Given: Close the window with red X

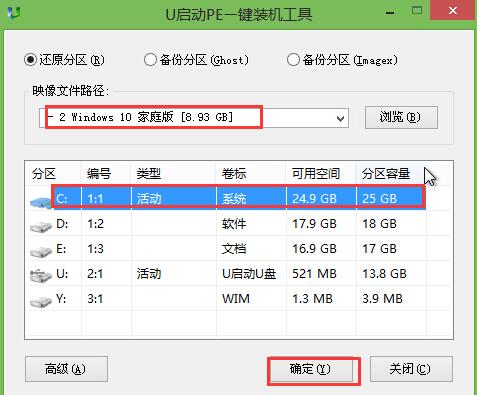Looking at the screenshot, I should (452, 10).
